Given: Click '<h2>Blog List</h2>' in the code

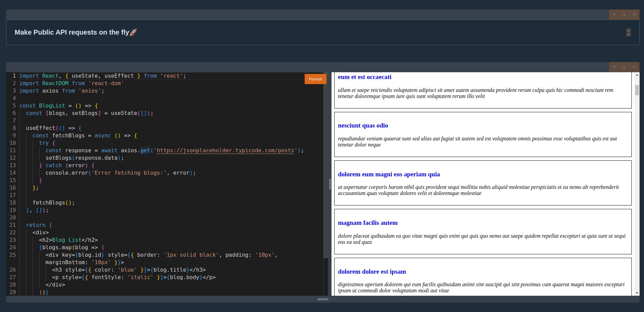Looking at the screenshot, I should (68, 240).
